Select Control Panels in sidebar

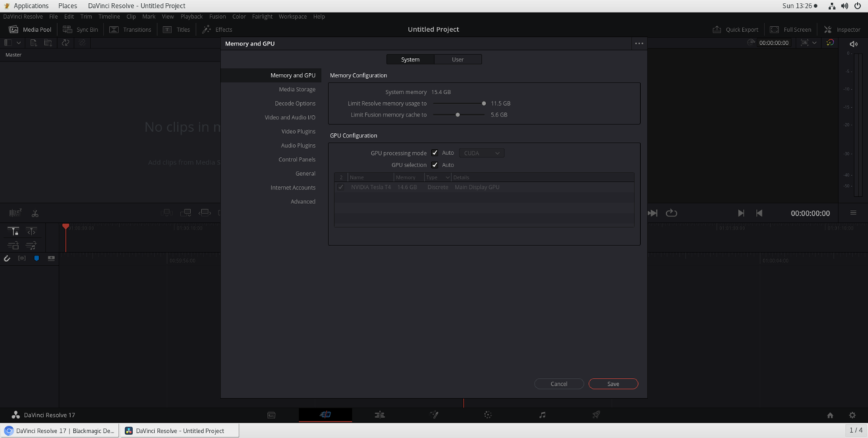(x=297, y=159)
